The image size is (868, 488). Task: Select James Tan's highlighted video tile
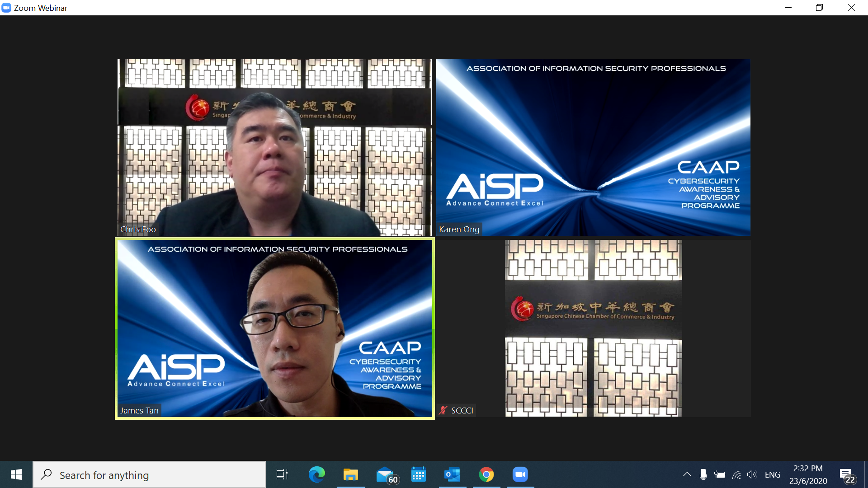[275, 328]
